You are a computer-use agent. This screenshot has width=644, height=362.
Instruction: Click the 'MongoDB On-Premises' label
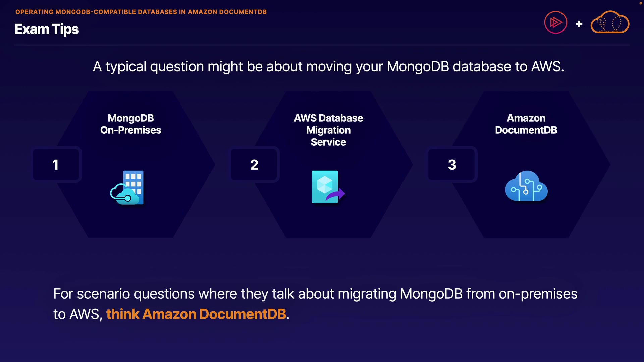pyautogui.click(x=131, y=124)
